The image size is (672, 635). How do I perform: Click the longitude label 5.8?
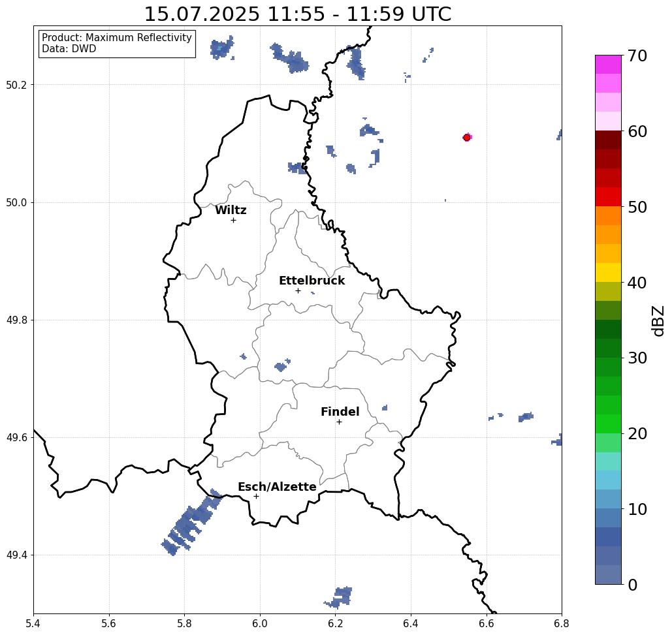(184, 624)
